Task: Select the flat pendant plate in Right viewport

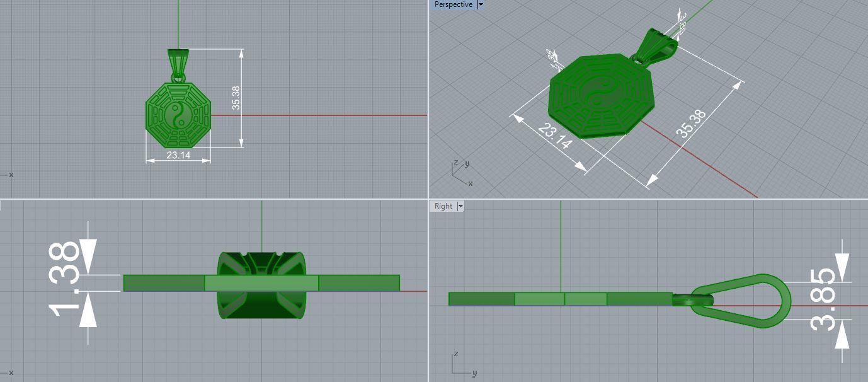Action: [x=561, y=299]
